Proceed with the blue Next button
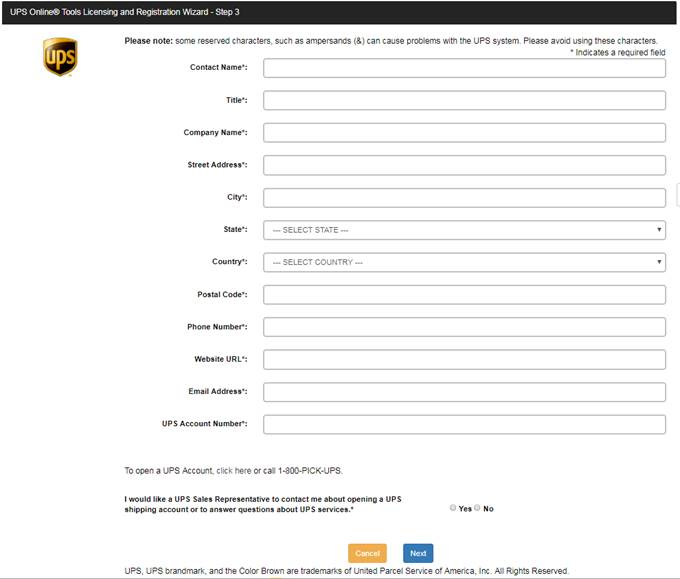The image size is (680, 579). point(418,553)
